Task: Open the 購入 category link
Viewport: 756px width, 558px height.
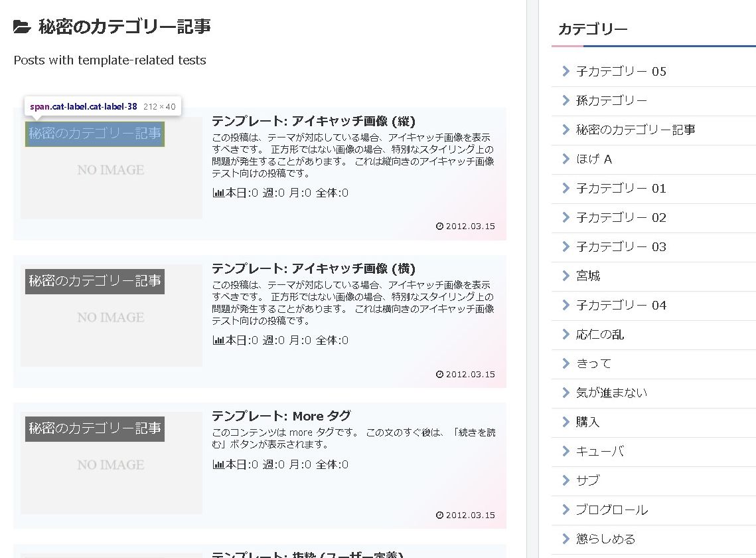Action: point(588,422)
